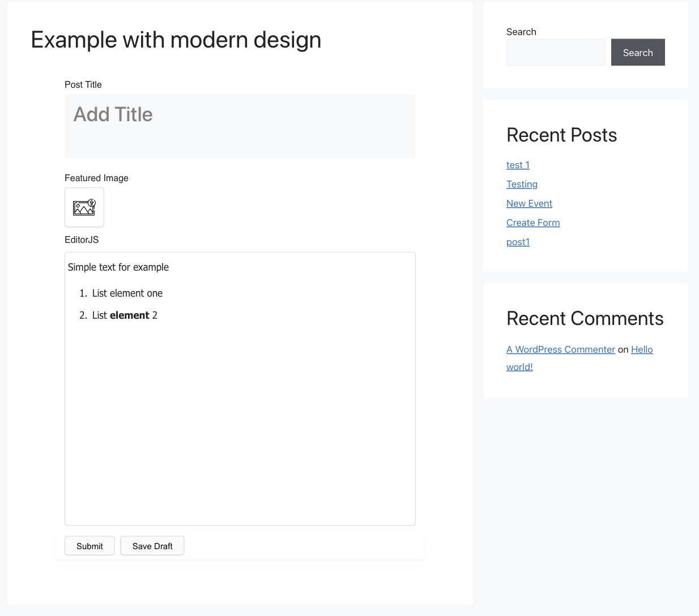Click the dark Search button
699x616 pixels.
[x=638, y=52]
